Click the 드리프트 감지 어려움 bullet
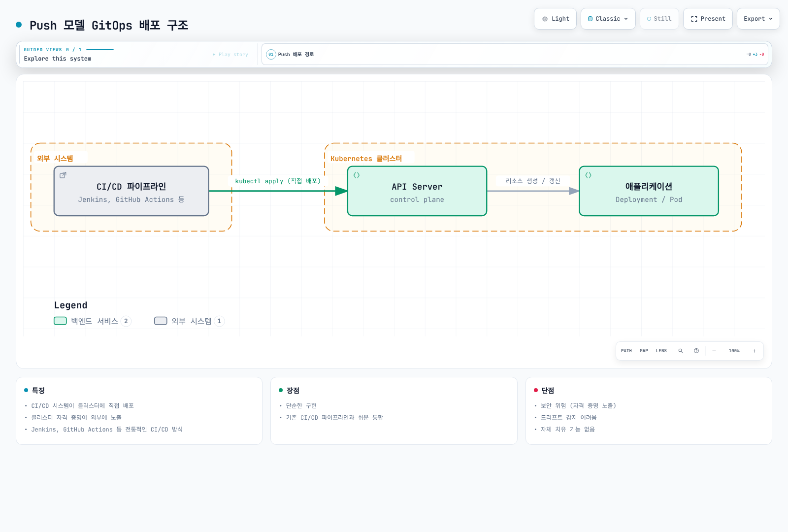Screen dimensions: 788x532 click(x=569, y=418)
